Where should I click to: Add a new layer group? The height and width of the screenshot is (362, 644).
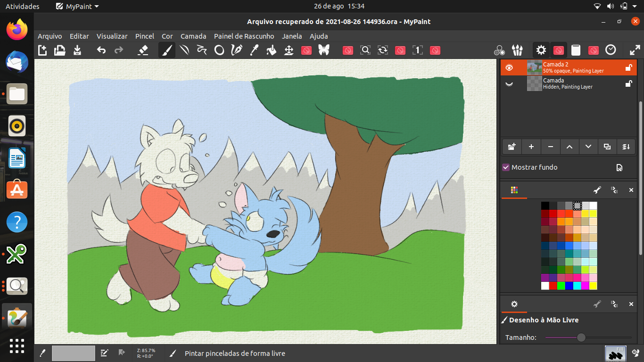click(x=512, y=147)
